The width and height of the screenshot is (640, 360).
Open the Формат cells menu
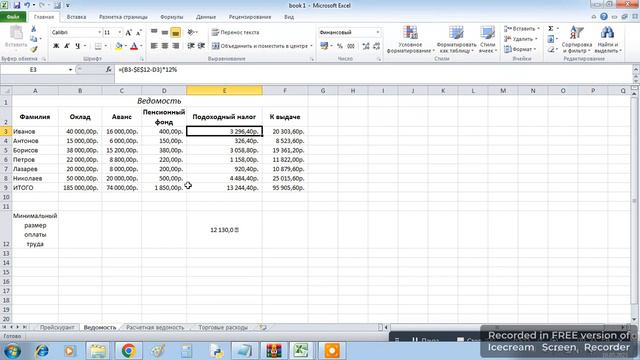[519, 49]
